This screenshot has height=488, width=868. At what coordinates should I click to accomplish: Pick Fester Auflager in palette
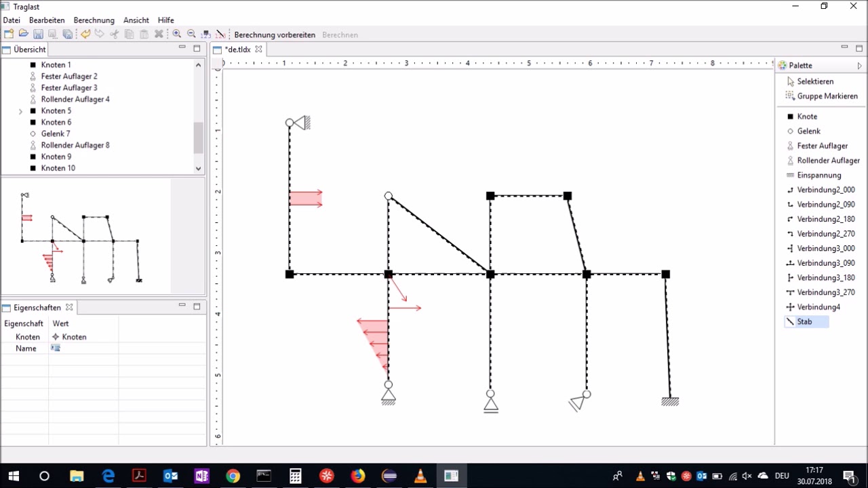(x=816, y=146)
